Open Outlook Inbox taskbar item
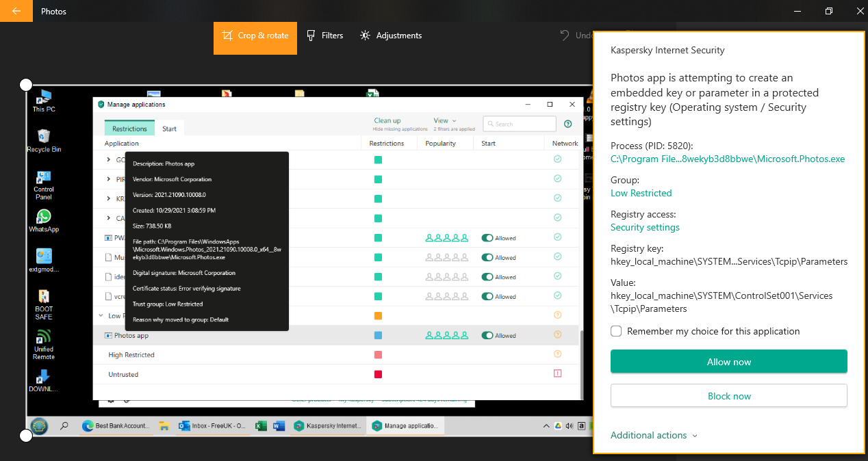 [x=212, y=425]
